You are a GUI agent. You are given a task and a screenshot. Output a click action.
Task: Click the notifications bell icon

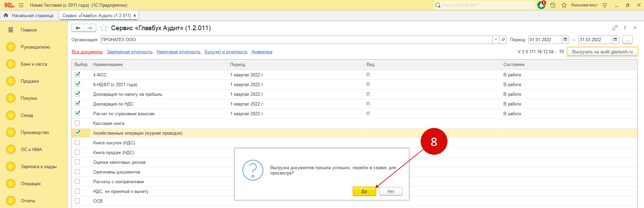coord(541,5)
